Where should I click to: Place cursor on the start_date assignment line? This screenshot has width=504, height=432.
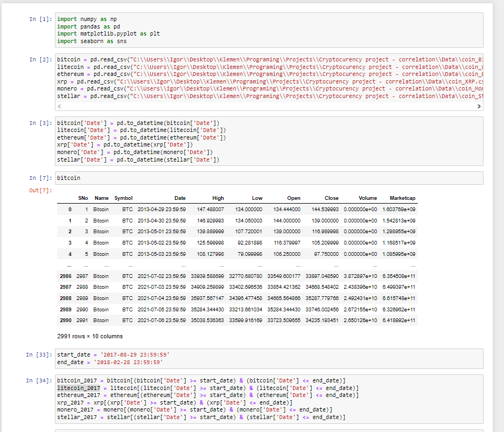[113, 354]
